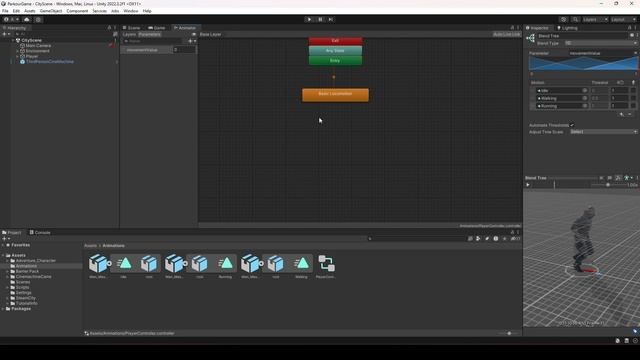
Task: Open the Blend Type dropdown
Action: [600, 43]
